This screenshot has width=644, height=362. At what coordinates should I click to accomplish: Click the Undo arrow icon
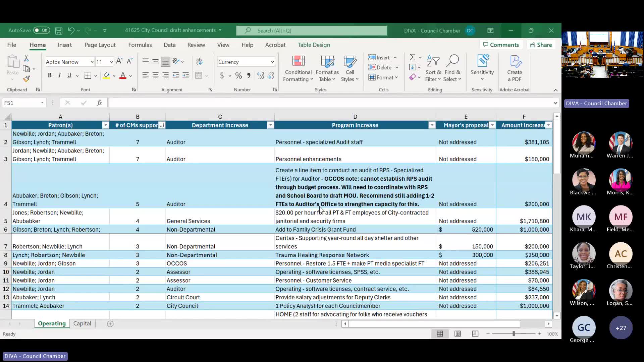click(x=71, y=31)
